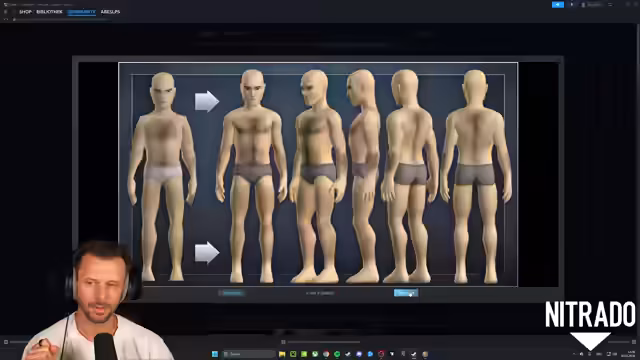Open File Explorer from the taskbar
The image size is (640, 360).
282,354
